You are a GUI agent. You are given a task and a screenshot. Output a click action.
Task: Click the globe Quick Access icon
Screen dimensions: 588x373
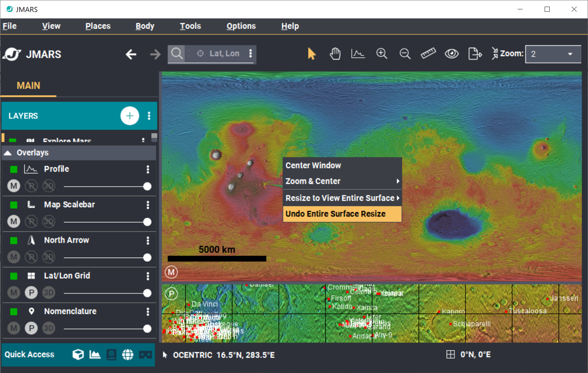click(128, 354)
